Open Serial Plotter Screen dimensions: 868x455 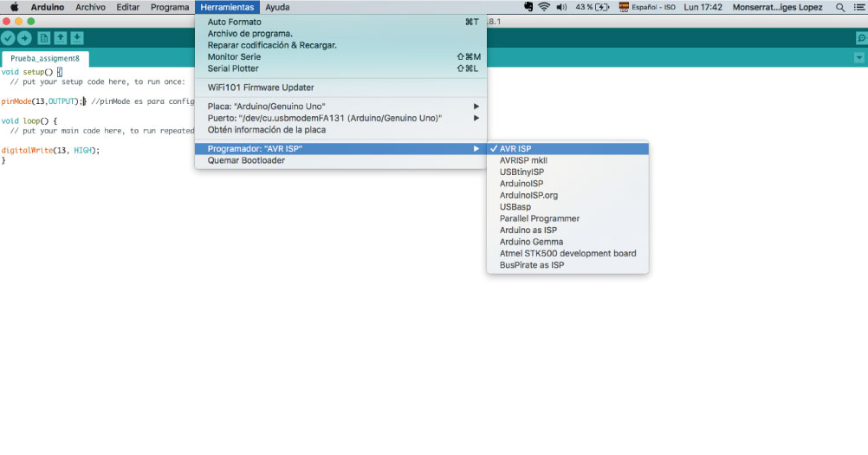tap(340, 68)
